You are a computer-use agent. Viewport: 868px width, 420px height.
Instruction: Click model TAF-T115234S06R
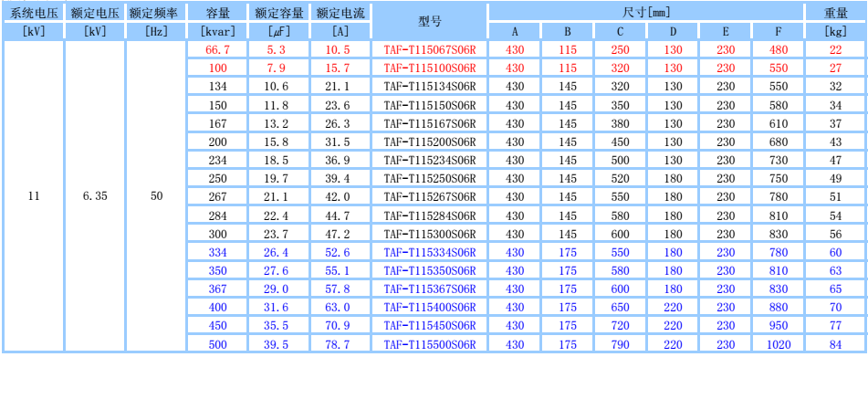(x=430, y=160)
